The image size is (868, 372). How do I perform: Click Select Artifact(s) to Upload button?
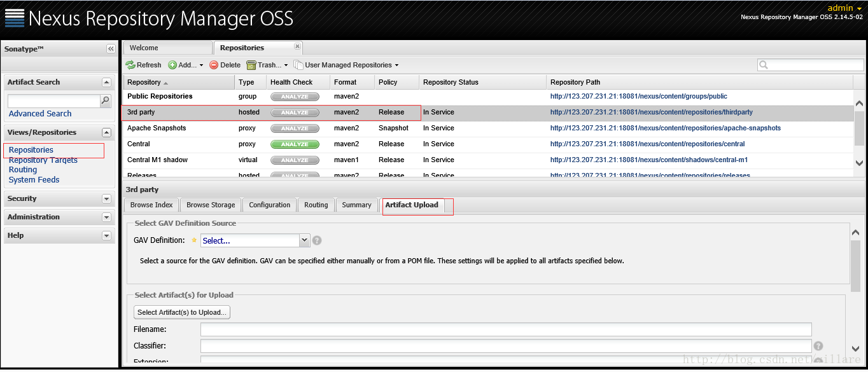point(182,312)
